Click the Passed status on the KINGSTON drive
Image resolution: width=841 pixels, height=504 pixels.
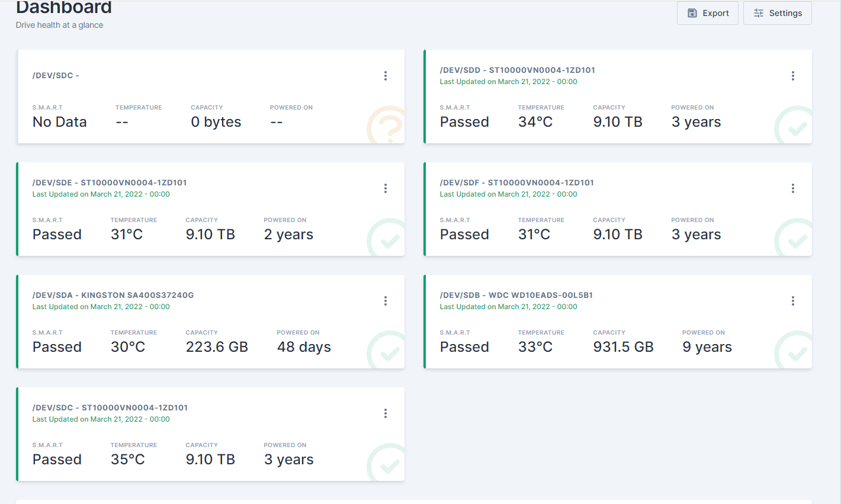[56, 346]
